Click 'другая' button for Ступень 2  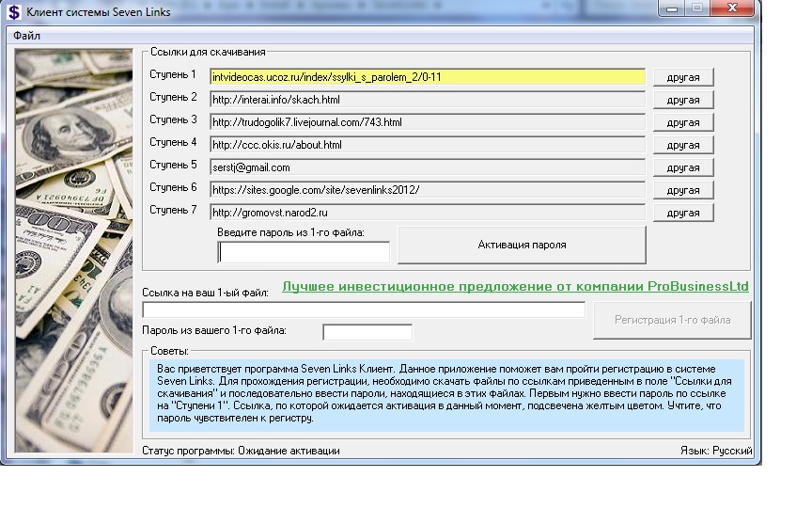(683, 100)
